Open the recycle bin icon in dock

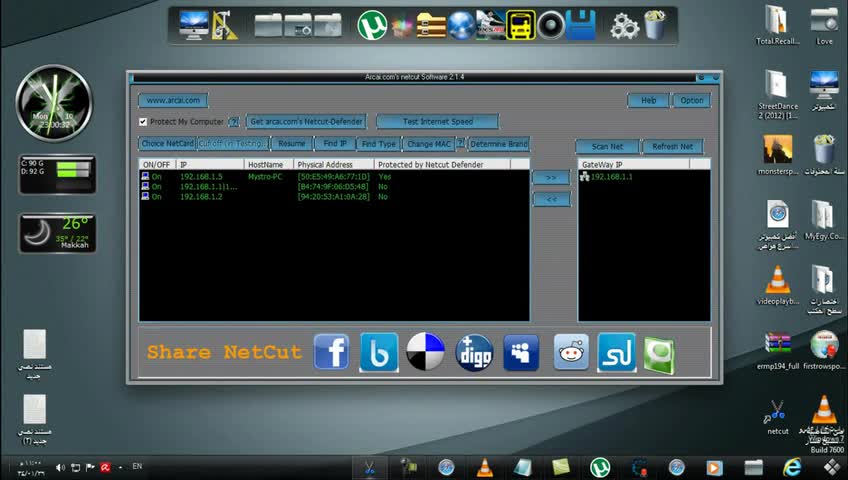coord(654,25)
